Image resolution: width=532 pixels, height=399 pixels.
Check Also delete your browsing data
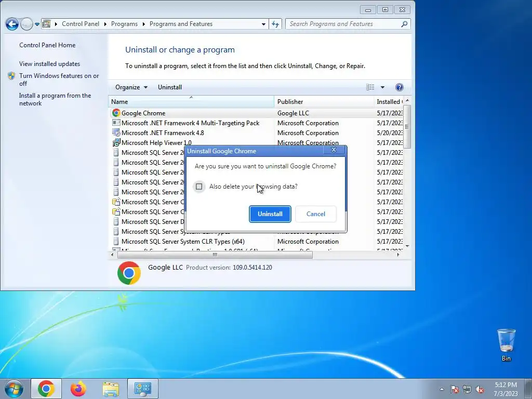click(199, 187)
